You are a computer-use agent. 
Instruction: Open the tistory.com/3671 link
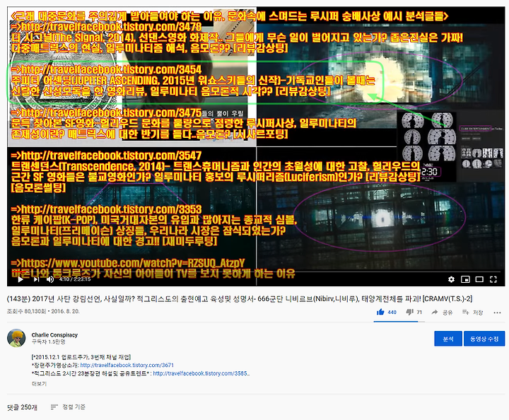(127, 365)
